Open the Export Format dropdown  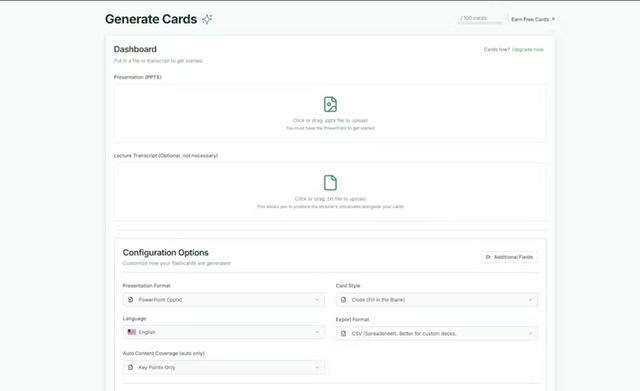tap(437, 333)
